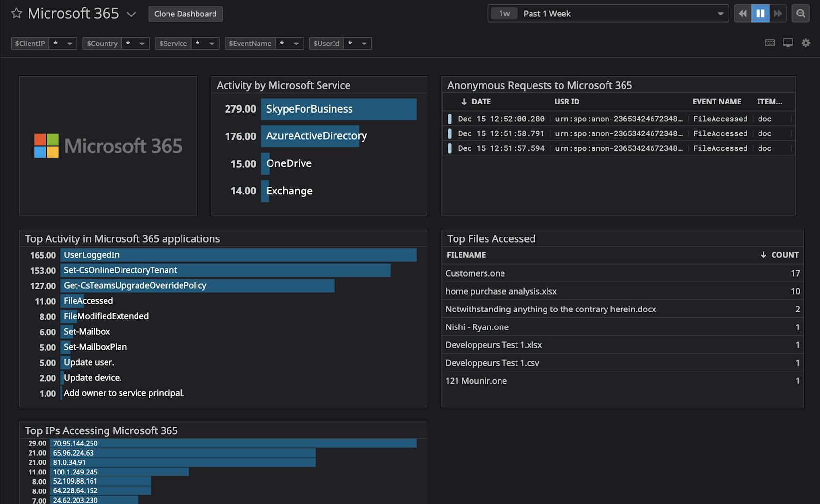Image resolution: width=820 pixels, height=504 pixels.
Task: Pause live dashboard updates
Action: point(760,14)
